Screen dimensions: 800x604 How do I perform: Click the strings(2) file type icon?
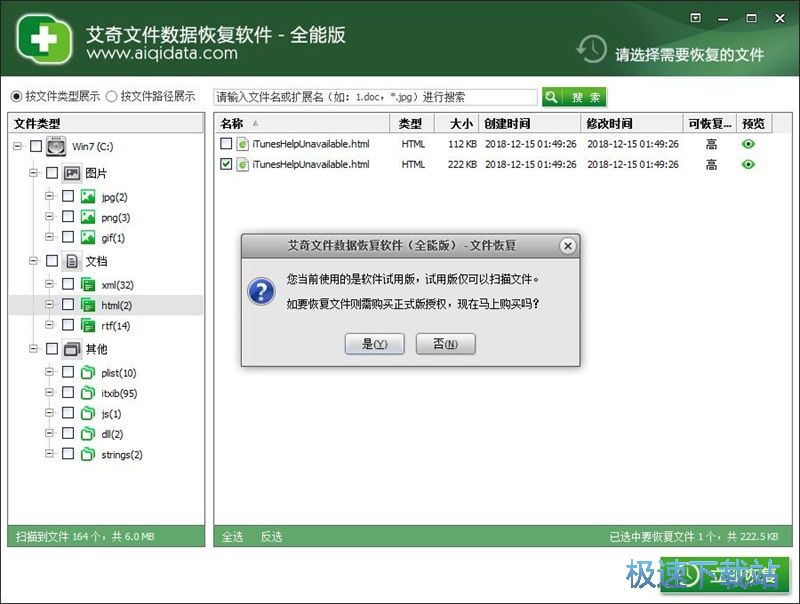click(88, 454)
